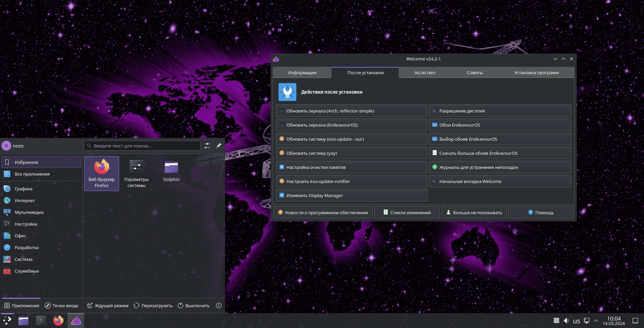
Task: Open Dolphin from the taskbar
Action: point(23,321)
